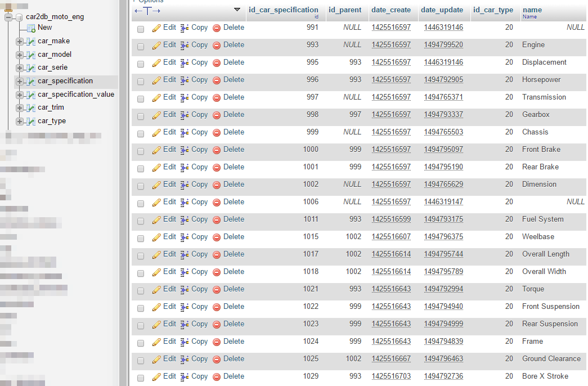
Task: Click the name cell 'Rear Suspension'
Action: [550, 324]
